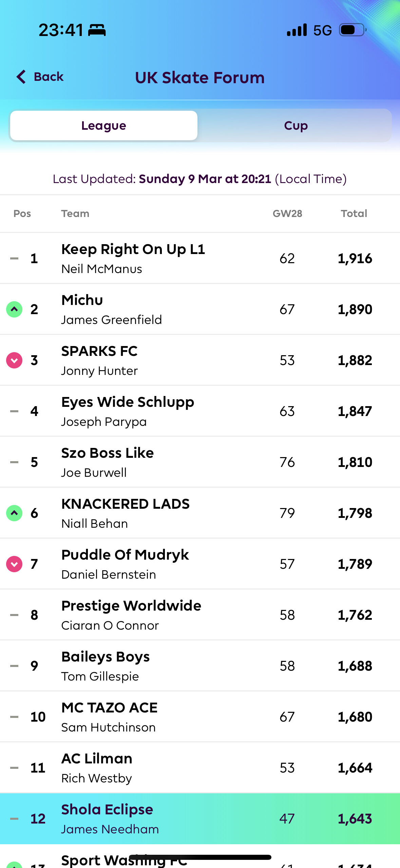Screen dimensions: 400x868
Task: Tap the battery status icon
Action: [x=353, y=30]
